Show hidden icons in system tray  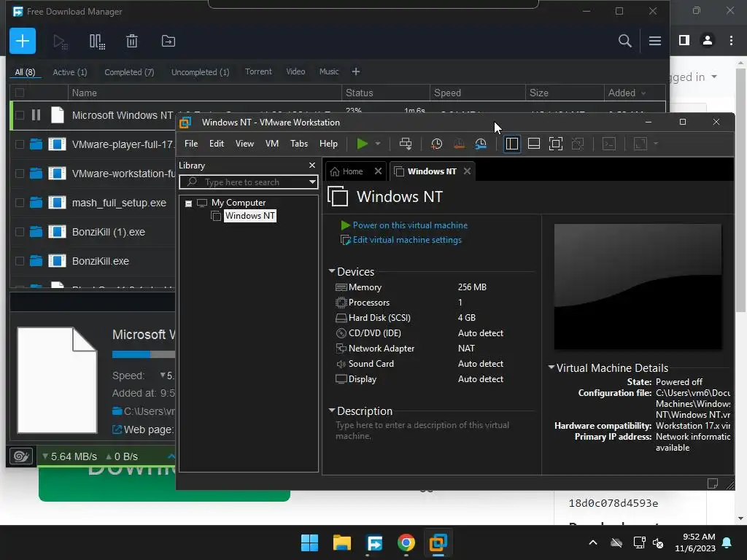coord(592,542)
